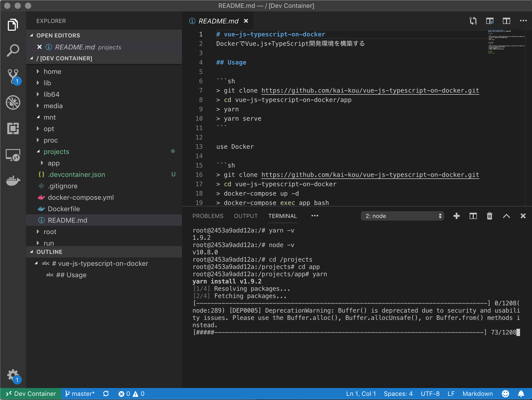
Task: Open the Docker view
Action: (13, 180)
